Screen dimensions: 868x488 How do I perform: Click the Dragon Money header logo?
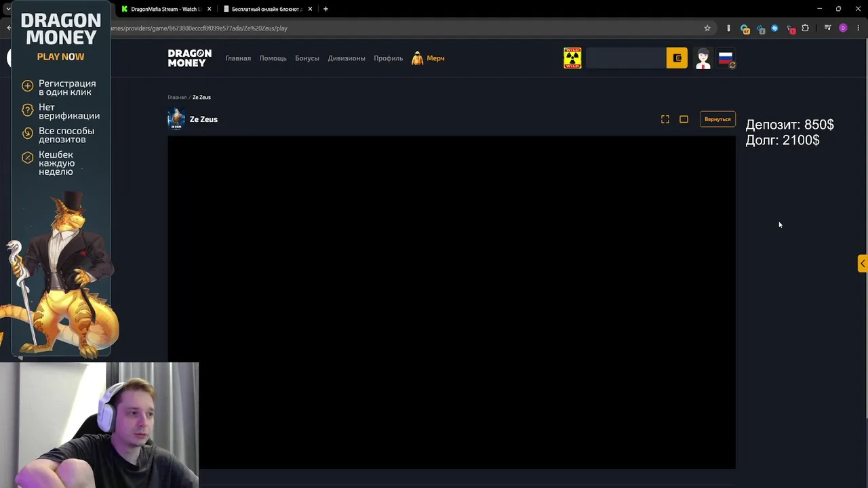click(x=190, y=58)
